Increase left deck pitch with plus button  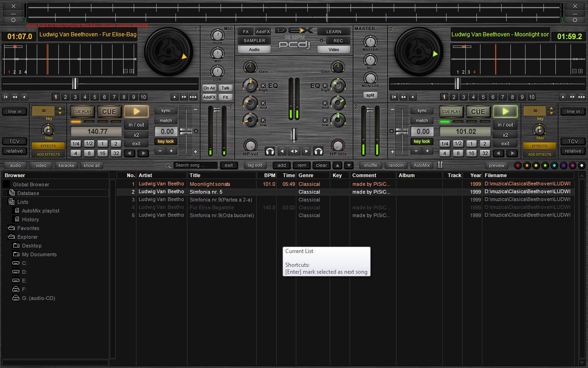171,151
